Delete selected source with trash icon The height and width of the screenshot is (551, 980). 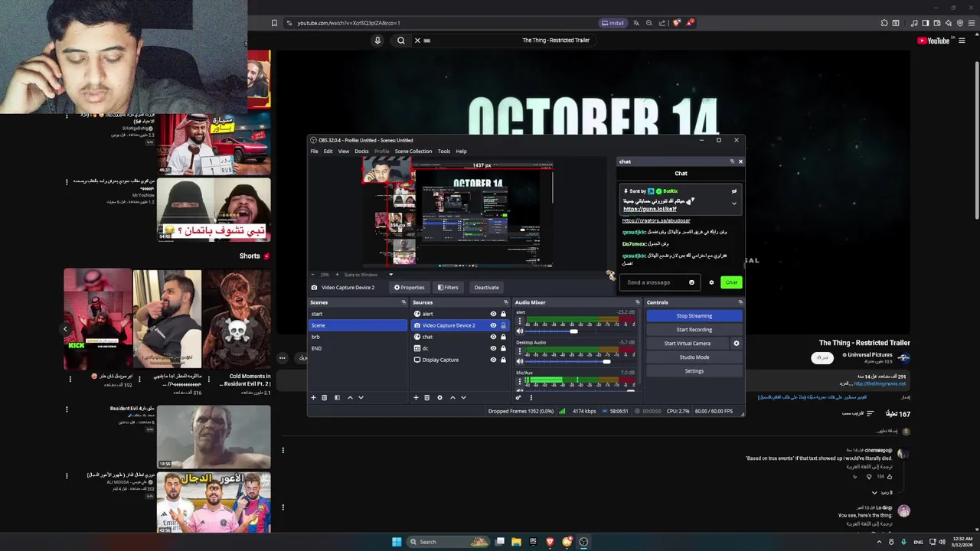pyautogui.click(x=427, y=397)
